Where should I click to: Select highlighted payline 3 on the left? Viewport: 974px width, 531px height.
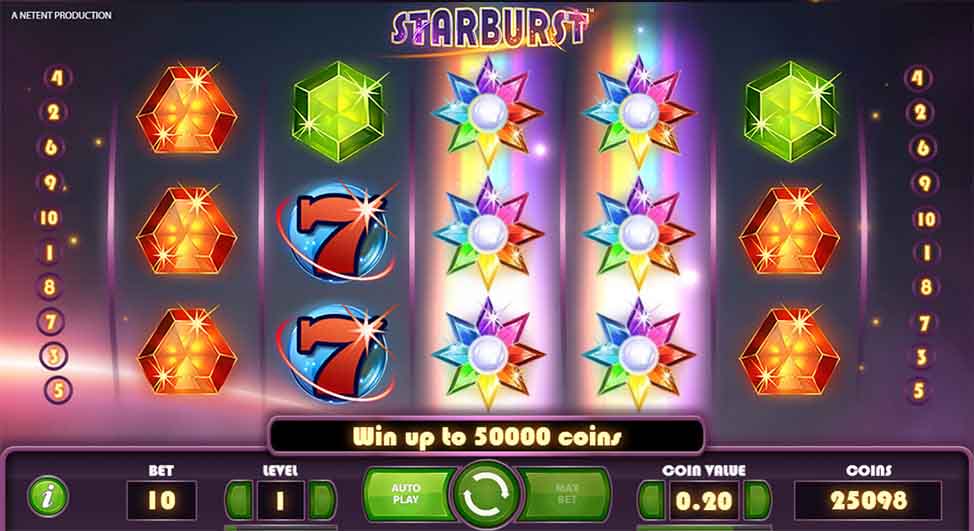coord(53,356)
